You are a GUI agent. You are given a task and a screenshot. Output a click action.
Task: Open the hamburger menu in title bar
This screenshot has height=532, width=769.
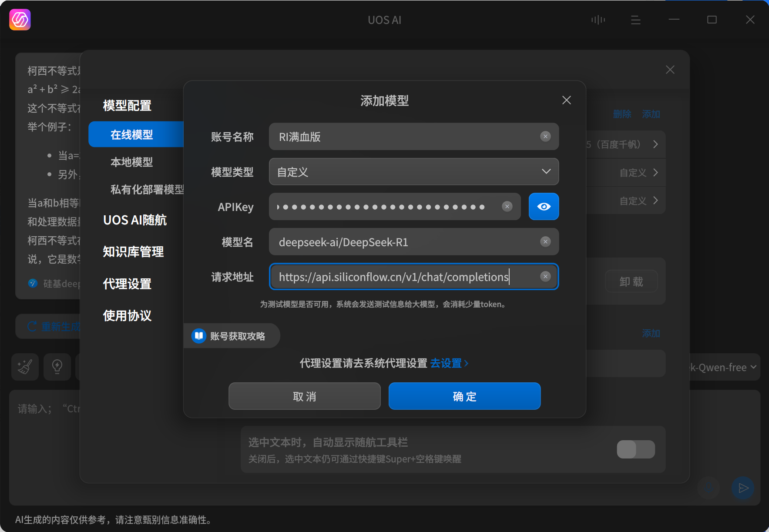point(636,20)
